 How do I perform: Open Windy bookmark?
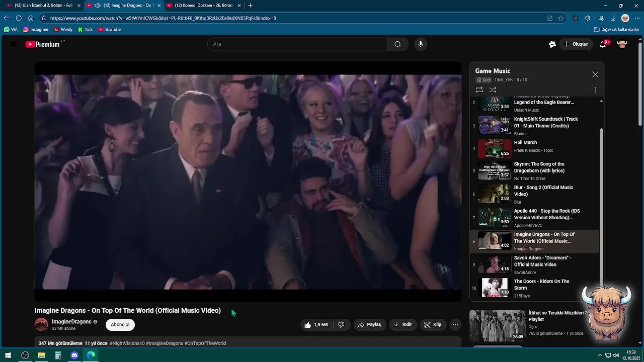[63, 30]
